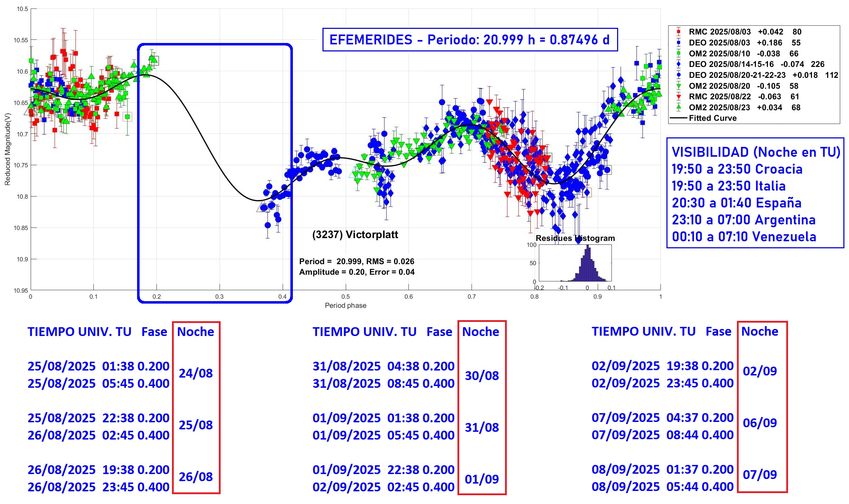Click the red square RMC 2025/08/03 legend marker
The image size is (849, 504).
coord(678,32)
